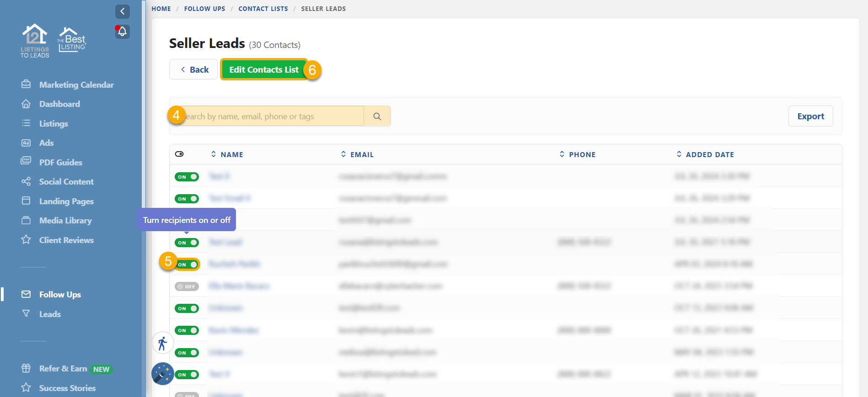The image size is (868, 397).
Task: Sort the table by Phone
Action: pyautogui.click(x=577, y=154)
